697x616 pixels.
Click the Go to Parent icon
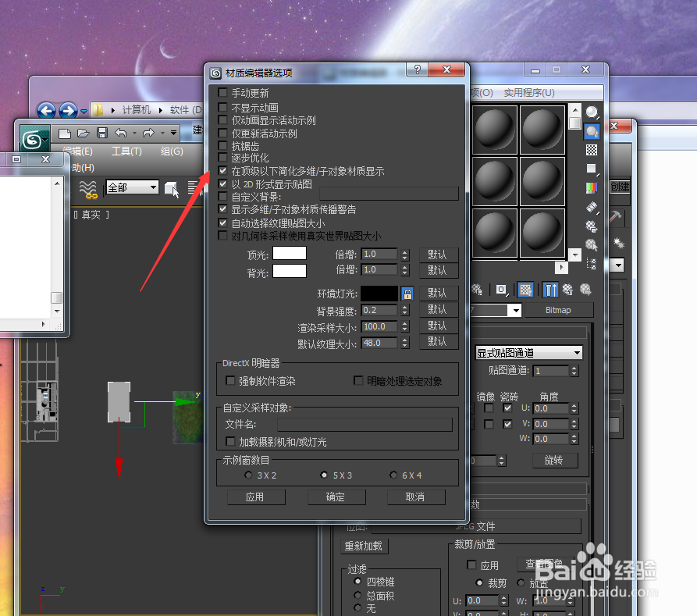pos(567,290)
